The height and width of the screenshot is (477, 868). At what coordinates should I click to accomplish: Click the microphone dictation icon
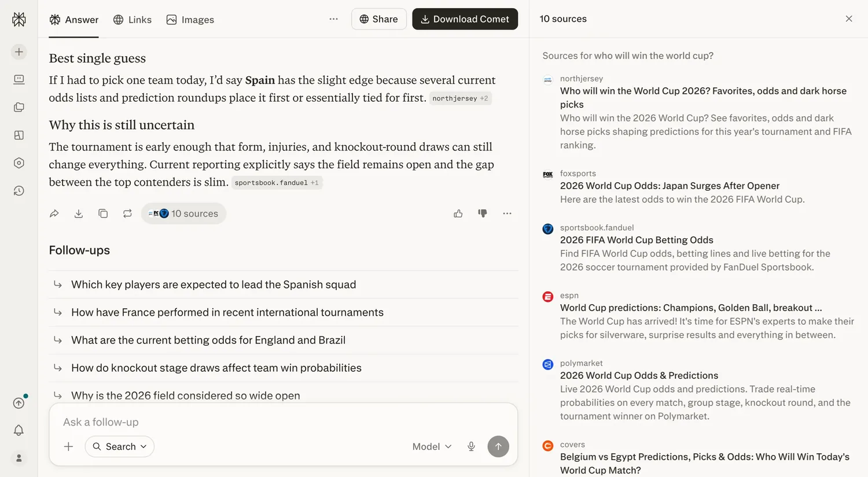[x=471, y=446]
